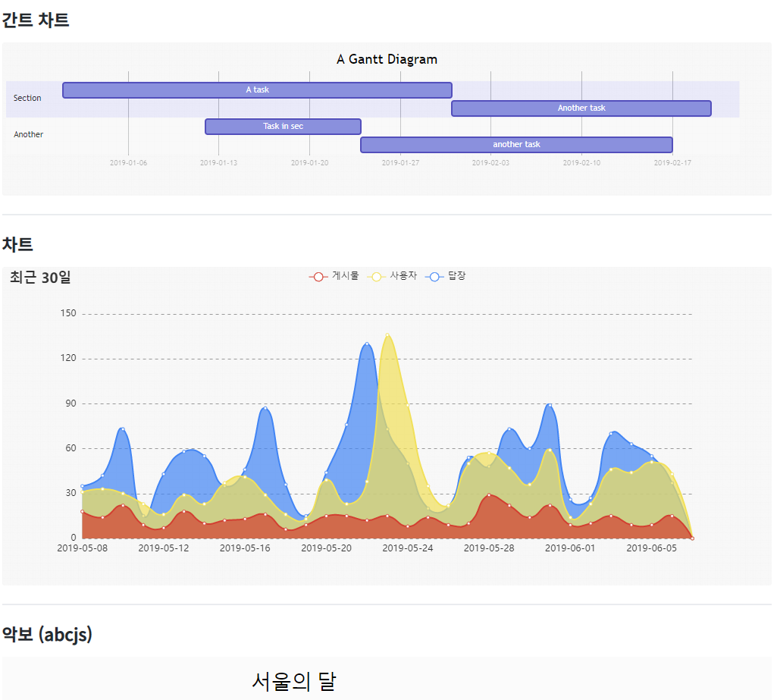777x700 pixels.
Task: Click the 2019-05-24 x-axis label
Action: (x=408, y=548)
